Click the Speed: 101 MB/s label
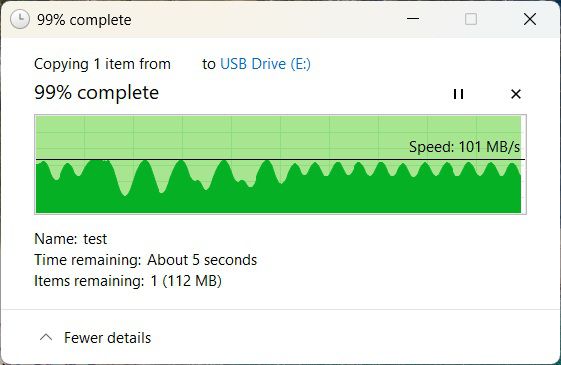Screen dimensions: 561x365 (464, 147)
